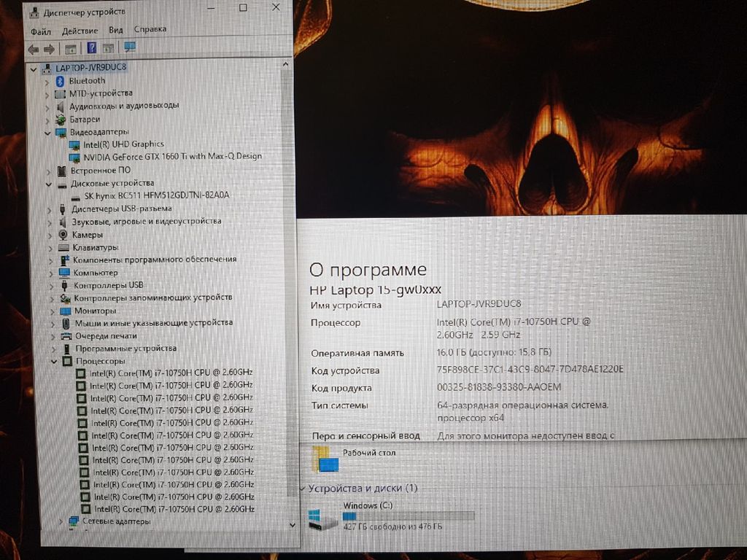Collapse the LAPTOP-JVR9DUC8 root node

click(33, 69)
